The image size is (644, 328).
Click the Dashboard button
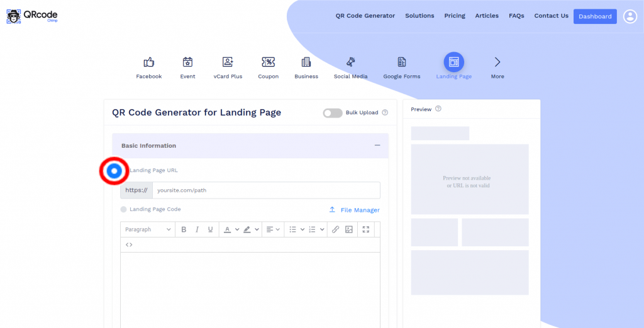click(x=595, y=16)
